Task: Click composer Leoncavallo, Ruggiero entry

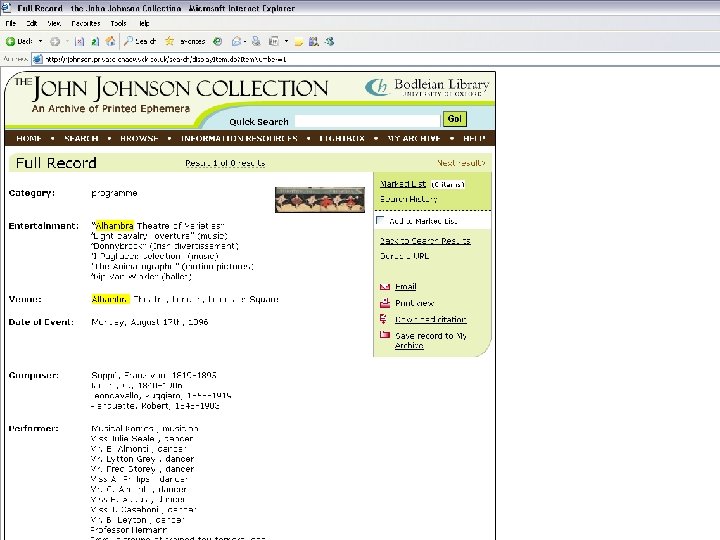Action: (161, 395)
